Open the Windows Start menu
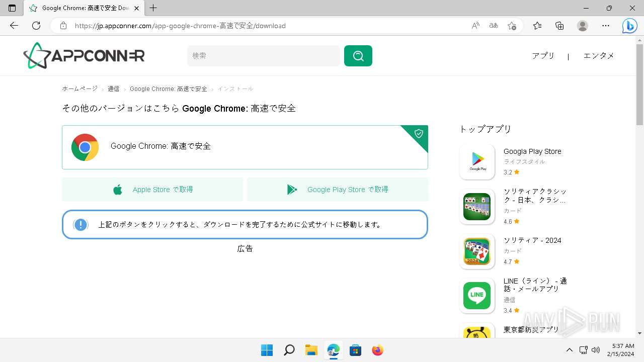This screenshot has width=644, height=362. [267, 350]
